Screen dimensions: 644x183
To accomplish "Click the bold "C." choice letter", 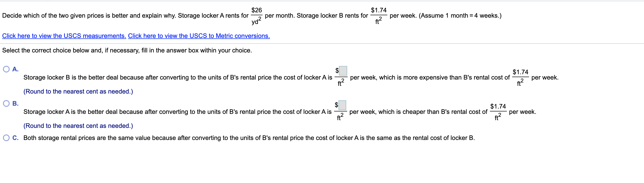I will click(15, 138).
